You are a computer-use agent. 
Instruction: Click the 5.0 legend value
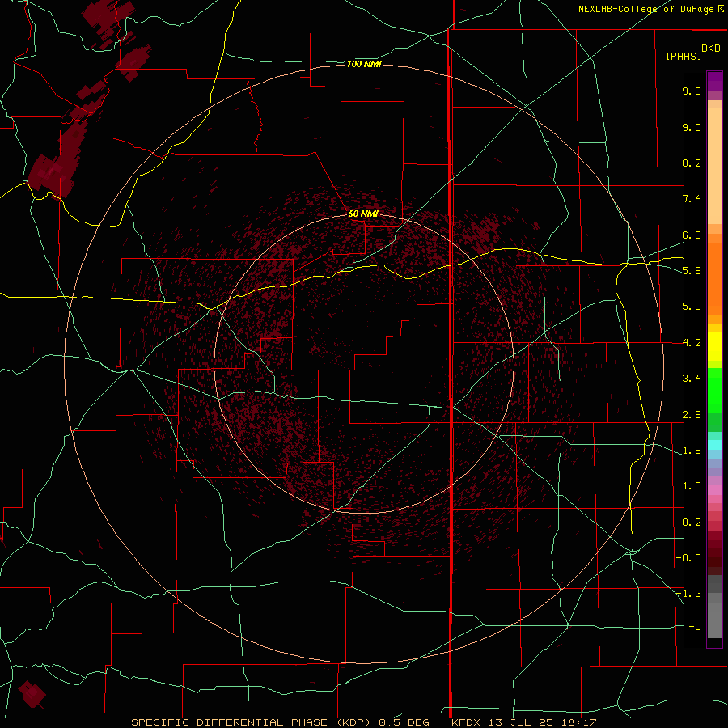(x=692, y=307)
